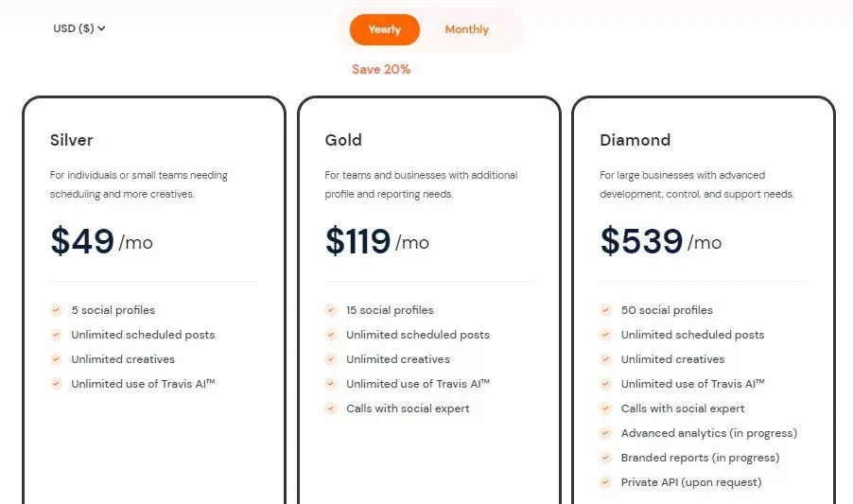Click checkmark next to Advanced analytics (in progress)
Image resolution: width=853 pixels, height=504 pixels.
pos(605,433)
